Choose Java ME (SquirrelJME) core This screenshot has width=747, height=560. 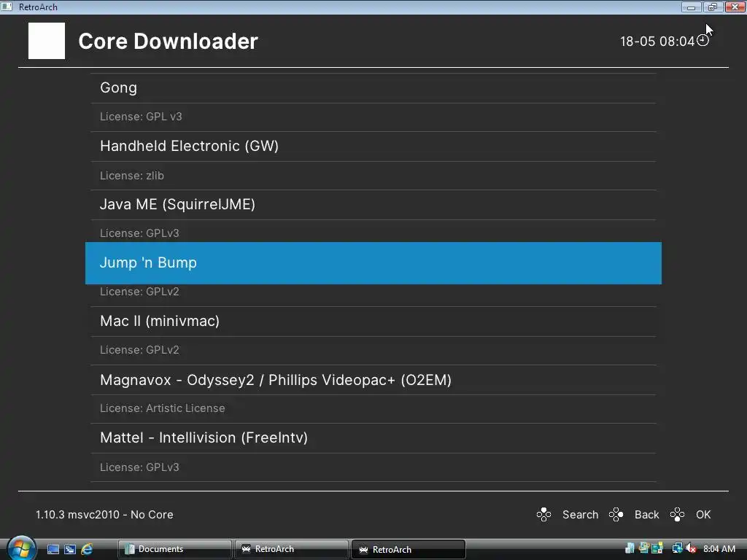373,205
